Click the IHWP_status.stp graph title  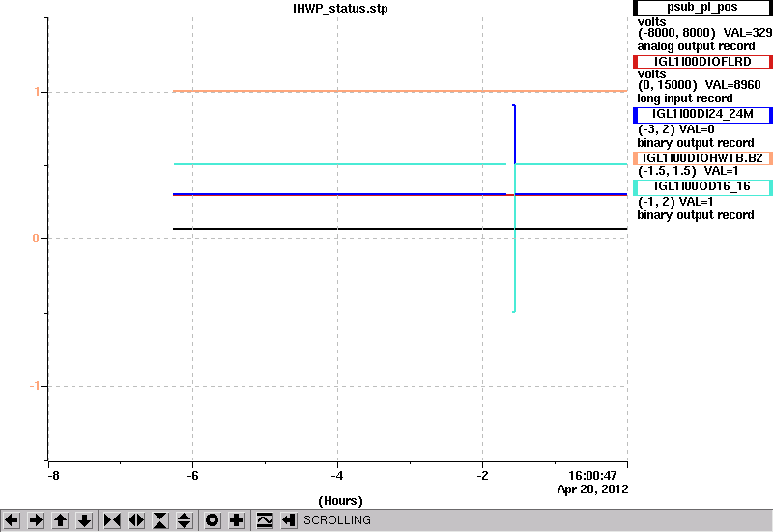point(340,9)
